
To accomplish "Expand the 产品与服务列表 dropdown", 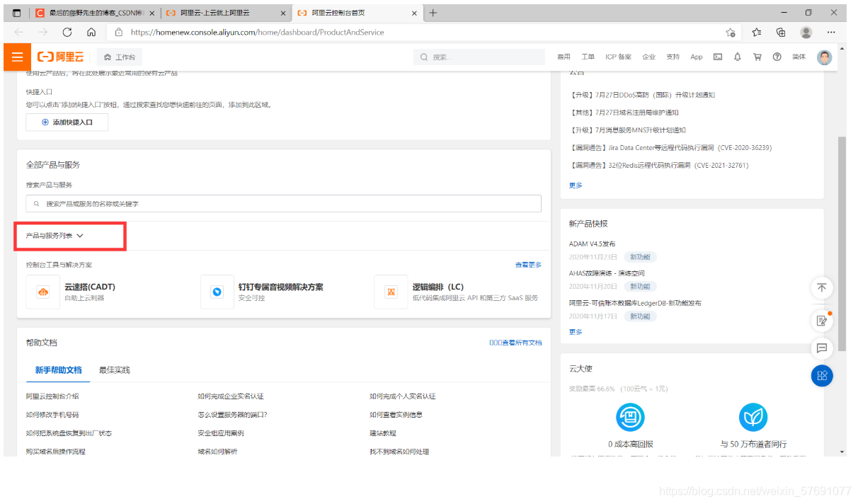I will pyautogui.click(x=55, y=236).
